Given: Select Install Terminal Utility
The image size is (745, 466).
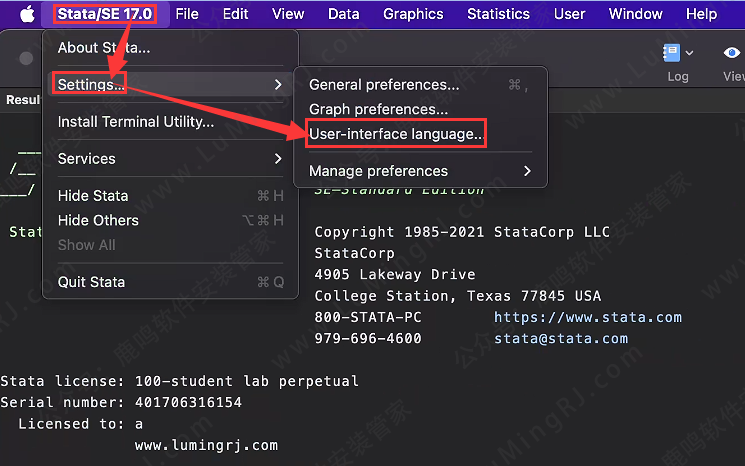Looking at the screenshot, I should [x=136, y=122].
